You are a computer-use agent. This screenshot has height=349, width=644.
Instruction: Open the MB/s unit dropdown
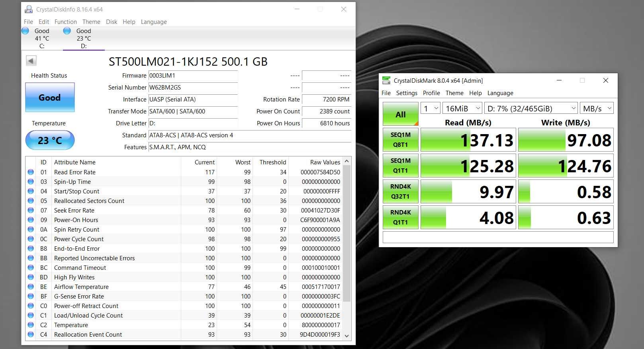[x=597, y=108]
